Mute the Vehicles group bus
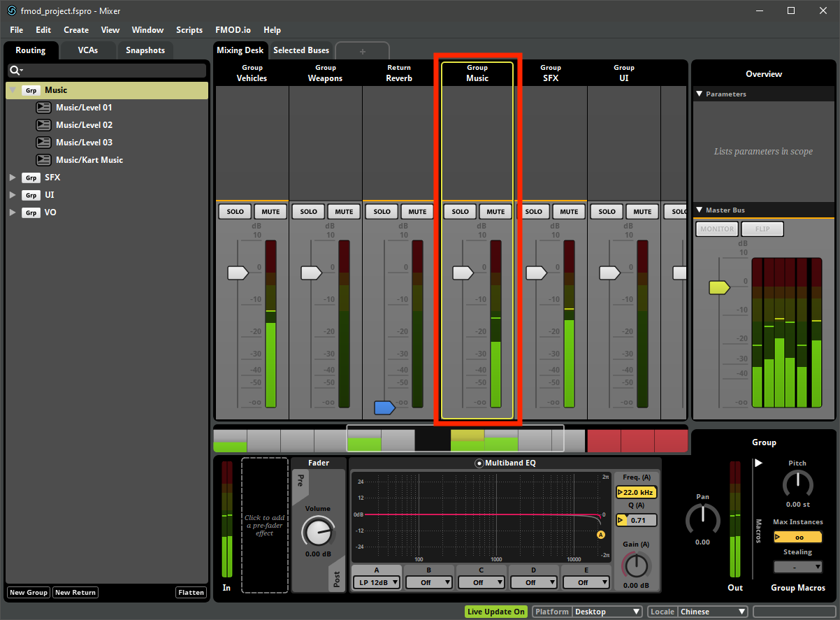This screenshot has width=840, height=620. [x=270, y=212]
